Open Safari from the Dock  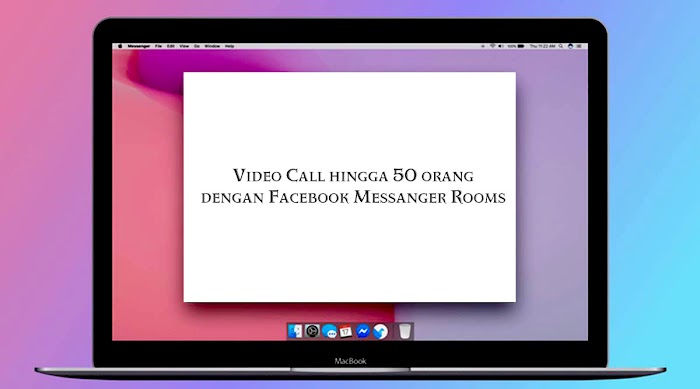(x=380, y=331)
